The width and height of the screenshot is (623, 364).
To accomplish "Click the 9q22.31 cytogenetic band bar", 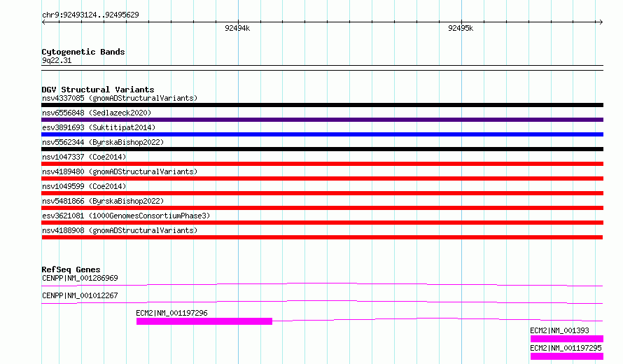I will (322, 68).
